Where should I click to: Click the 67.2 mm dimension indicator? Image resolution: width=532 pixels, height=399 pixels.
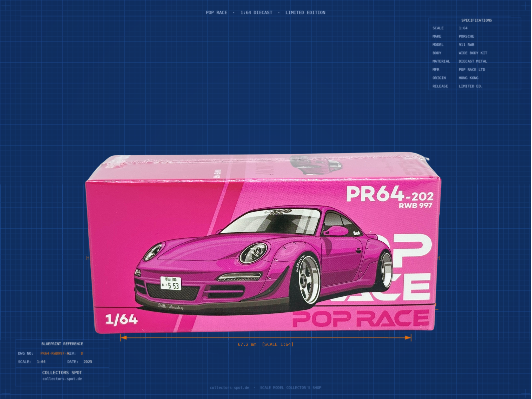(x=266, y=344)
